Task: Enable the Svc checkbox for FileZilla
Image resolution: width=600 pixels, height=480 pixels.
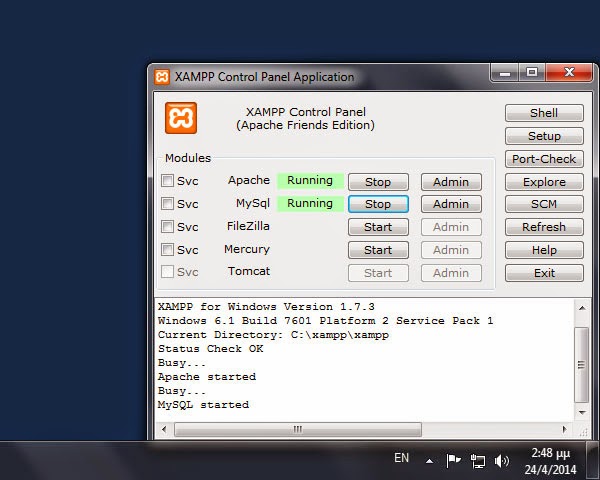Action: tap(167, 227)
